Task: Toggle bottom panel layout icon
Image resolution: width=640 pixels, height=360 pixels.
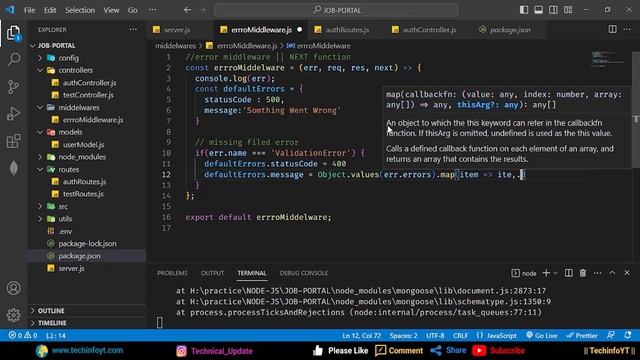Action: click(x=539, y=10)
